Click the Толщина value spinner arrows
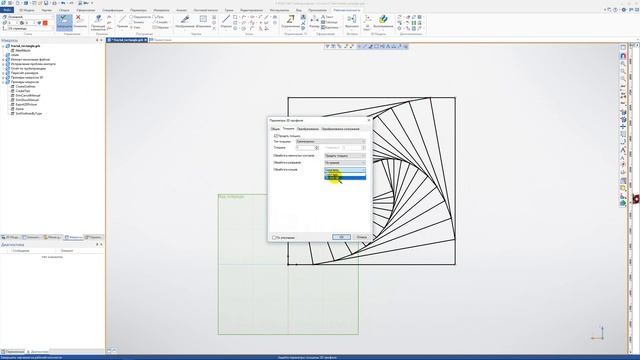 pyautogui.click(x=317, y=148)
